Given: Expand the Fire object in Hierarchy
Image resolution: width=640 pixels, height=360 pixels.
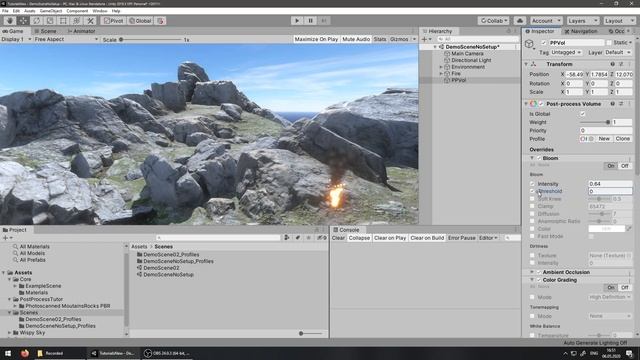Looking at the screenshot, I should (441, 73).
